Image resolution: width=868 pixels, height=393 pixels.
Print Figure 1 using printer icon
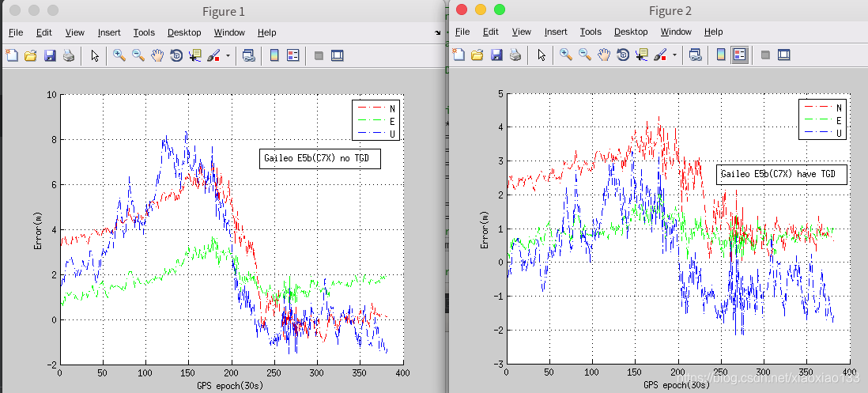[x=68, y=55]
